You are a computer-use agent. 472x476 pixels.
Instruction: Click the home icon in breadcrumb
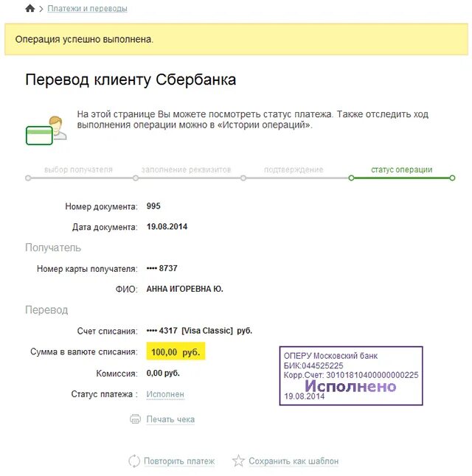tap(29, 8)
